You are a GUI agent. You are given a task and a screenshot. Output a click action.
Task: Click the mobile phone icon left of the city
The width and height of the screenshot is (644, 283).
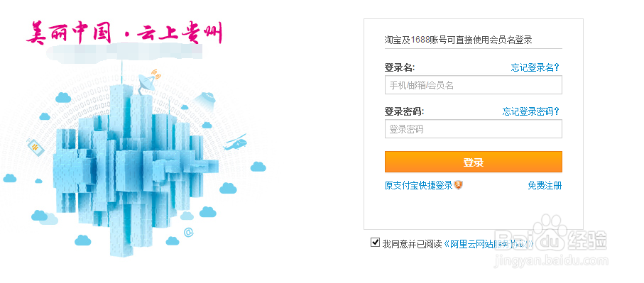(36, 148)
